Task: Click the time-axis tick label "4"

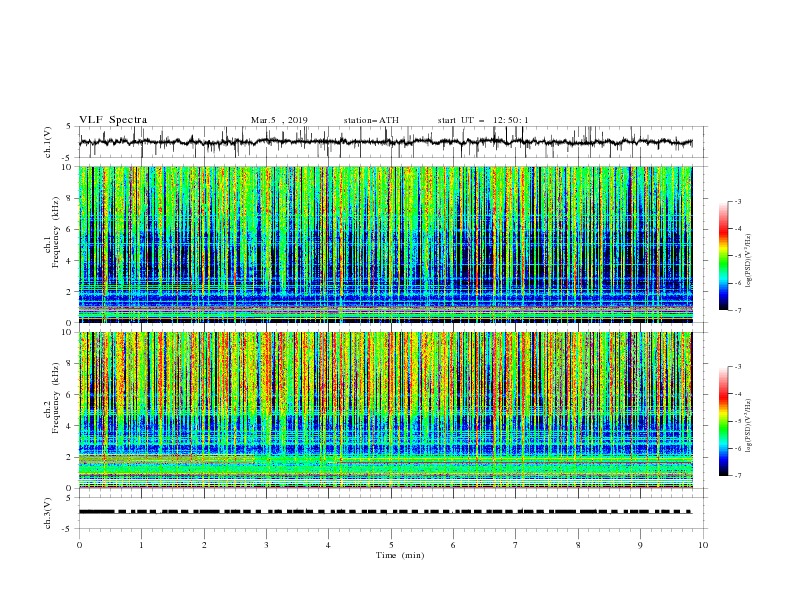Action: click(x=329, y=545)
